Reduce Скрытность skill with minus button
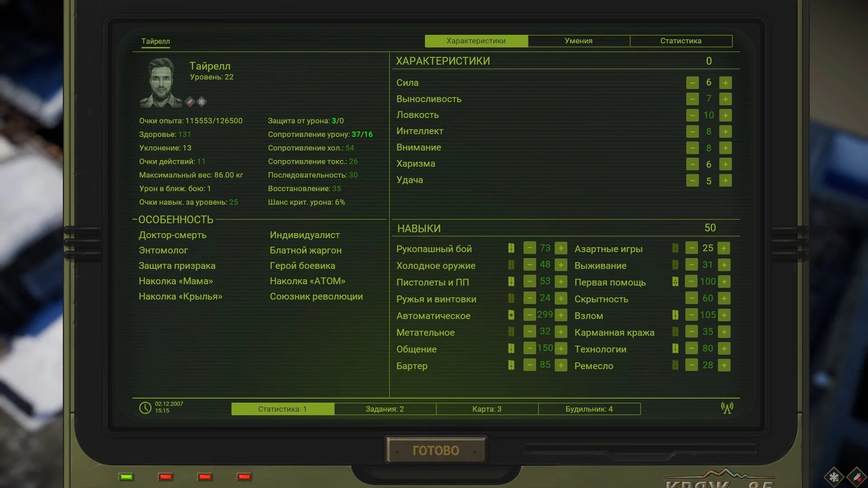 pos(691,298)
